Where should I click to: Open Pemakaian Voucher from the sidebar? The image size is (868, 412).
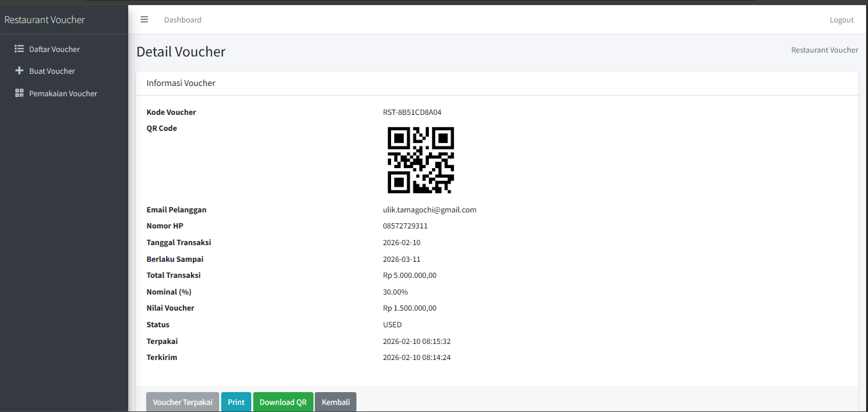(x=62, y=92)
